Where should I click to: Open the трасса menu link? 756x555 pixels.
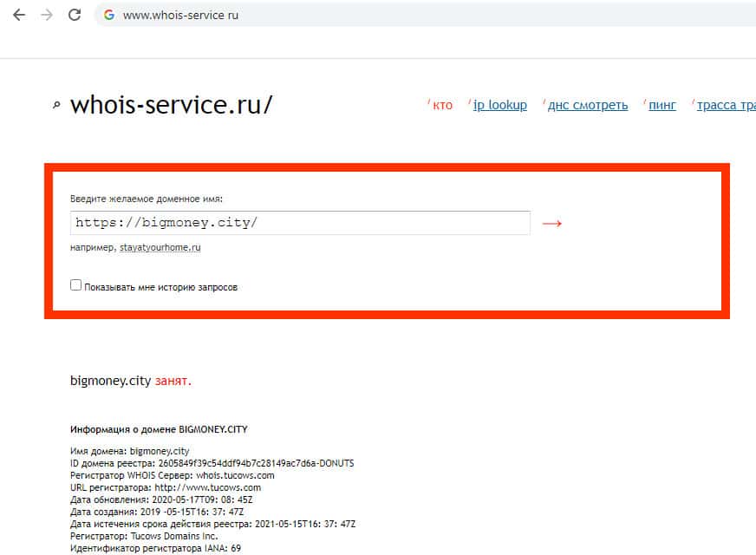pyautogui.click(x=726, y=105)
